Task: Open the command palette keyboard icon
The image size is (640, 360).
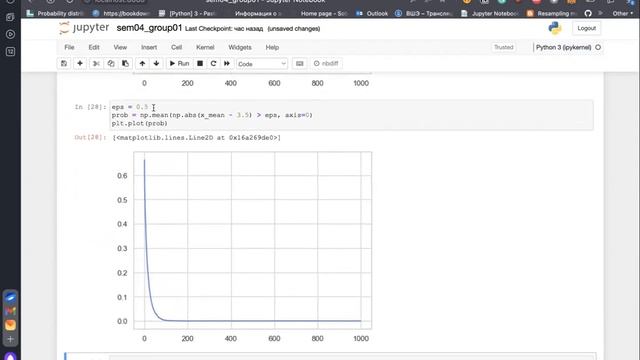Action: pyautogui.click(x=300, y=64)
